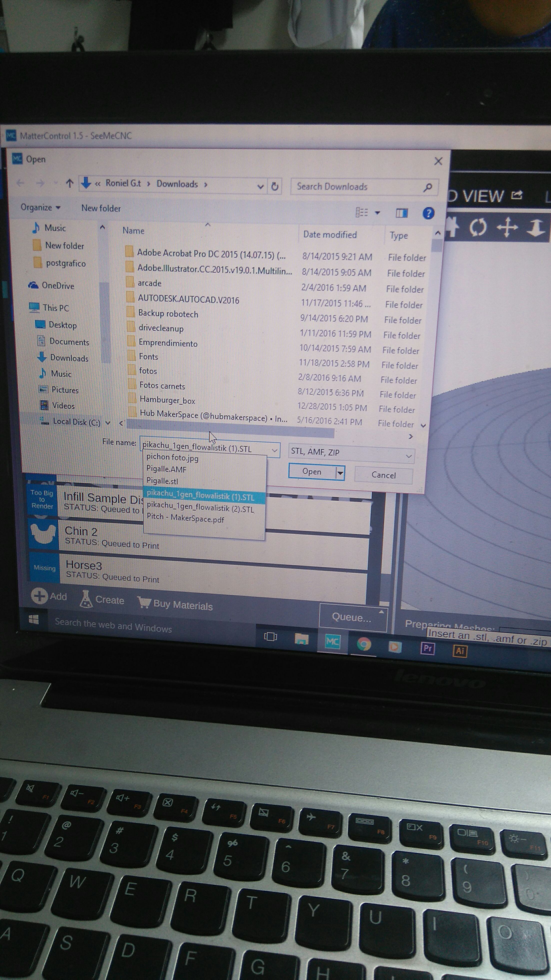
Task: Click the Refresh icon beside the address bar
Action: coord(274,186)
